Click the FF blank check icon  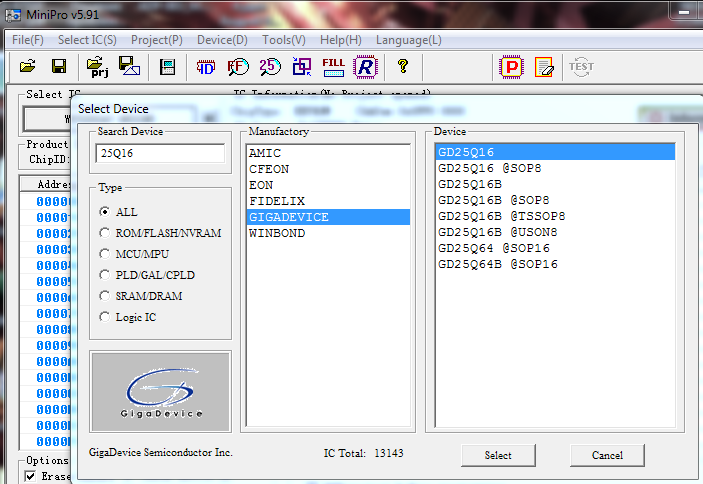tap(238, 67)
